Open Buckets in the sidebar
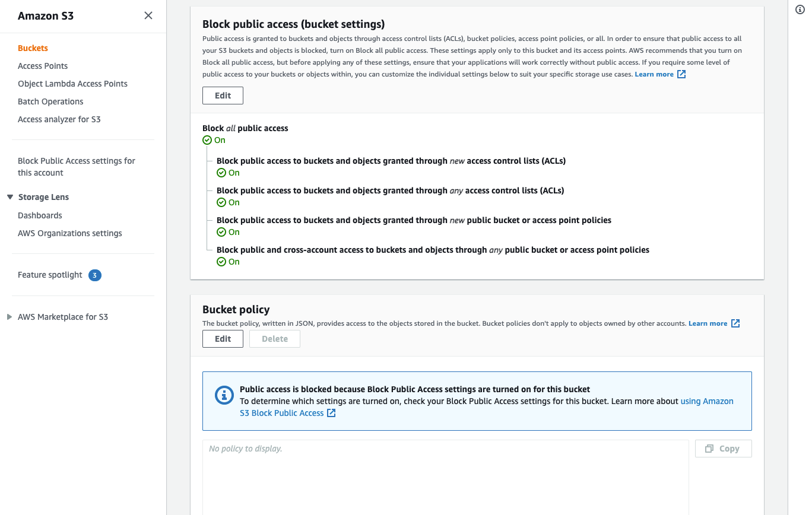Viewport: 812px width, 515px height. click(33, 48)
